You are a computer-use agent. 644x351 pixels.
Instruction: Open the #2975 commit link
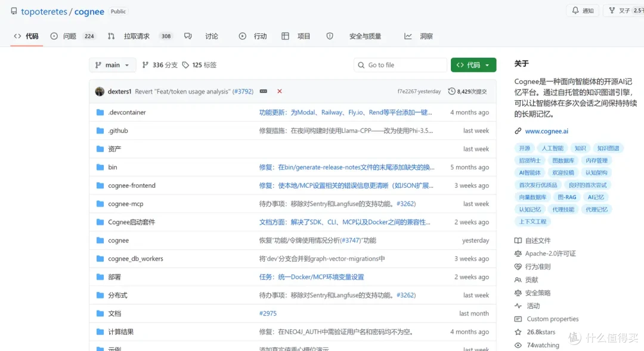coord(268,313)
